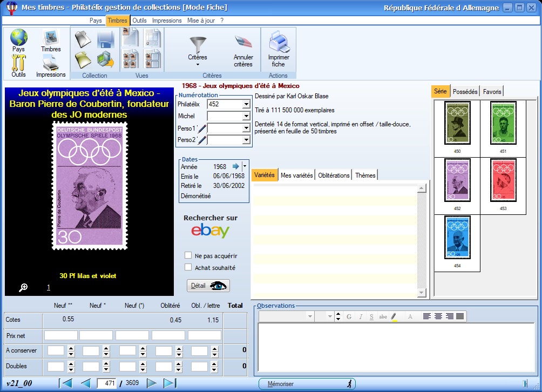This screenshot has width=542, height=392.
Task: Expand the Critères funnel dropdown
Action: coord(198,65)
